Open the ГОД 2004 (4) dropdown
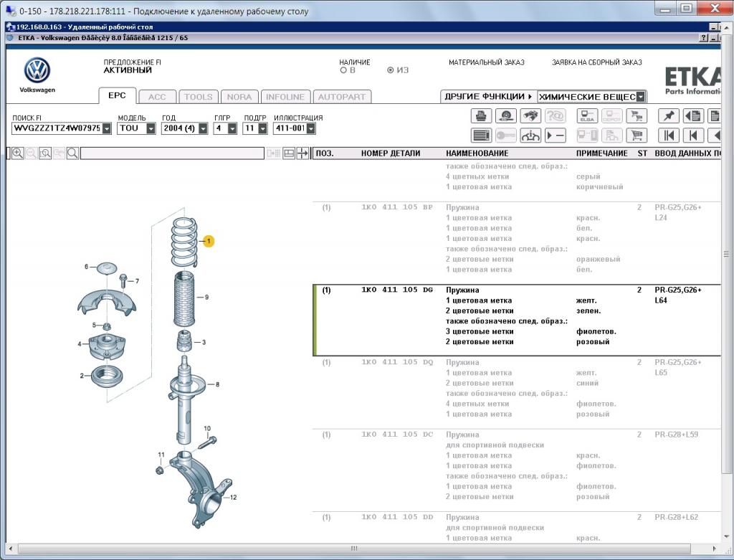The width and height of the screenshot is (734, 560). (203, 128)
